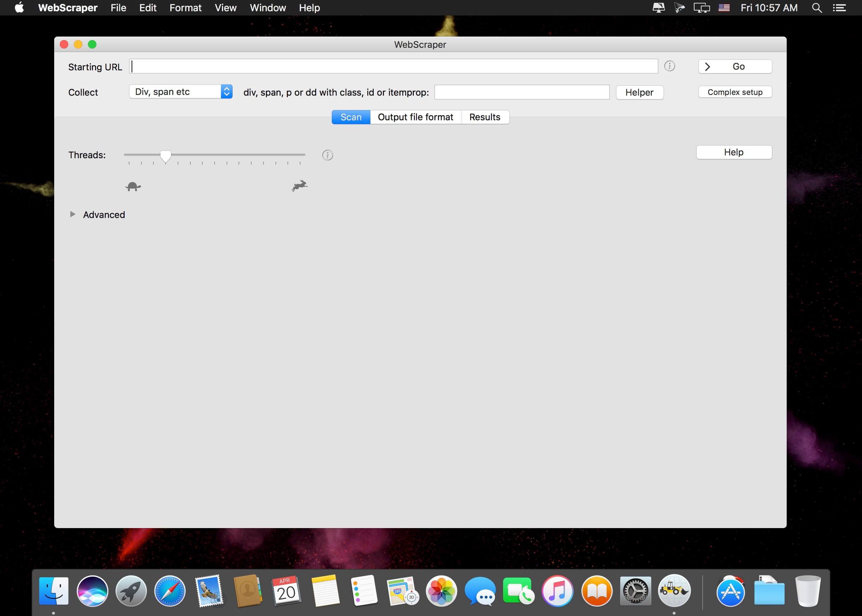862x616 pixels.
Task: Click into the Starting URL text field
Action: pyautogui.click(x=393, y=66)
